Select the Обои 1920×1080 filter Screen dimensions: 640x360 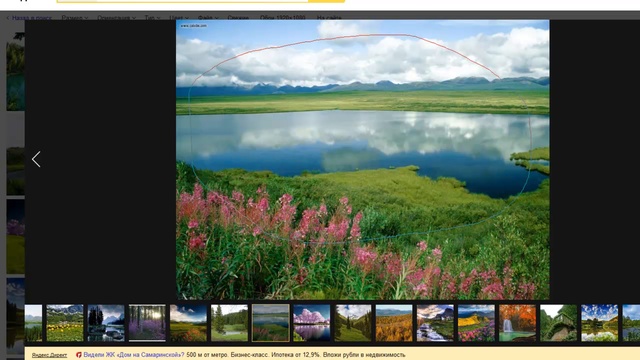point(282,18)
